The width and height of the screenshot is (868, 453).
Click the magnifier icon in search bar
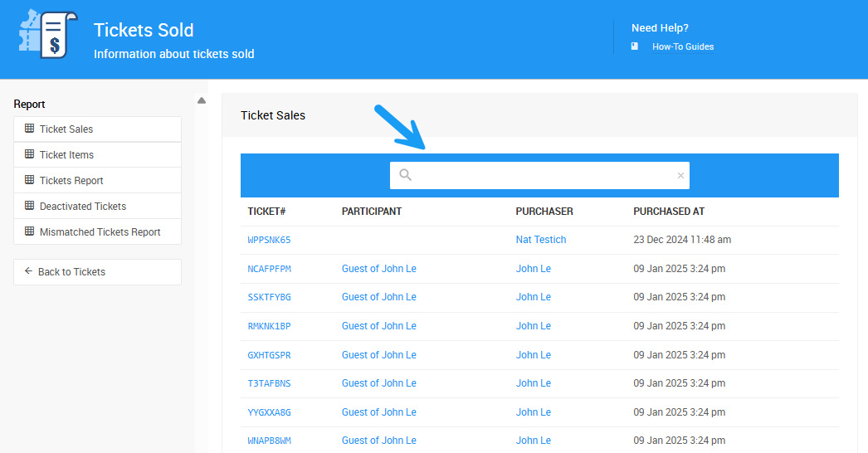point(405,175)
